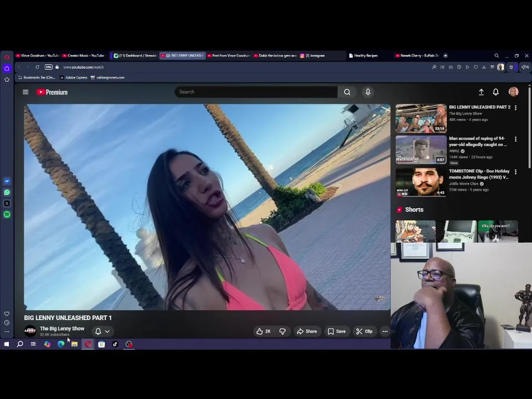The height and width of the screenshot is (399, 532).
Task: Open YouTube notifications bell in header
Action: 495,92
